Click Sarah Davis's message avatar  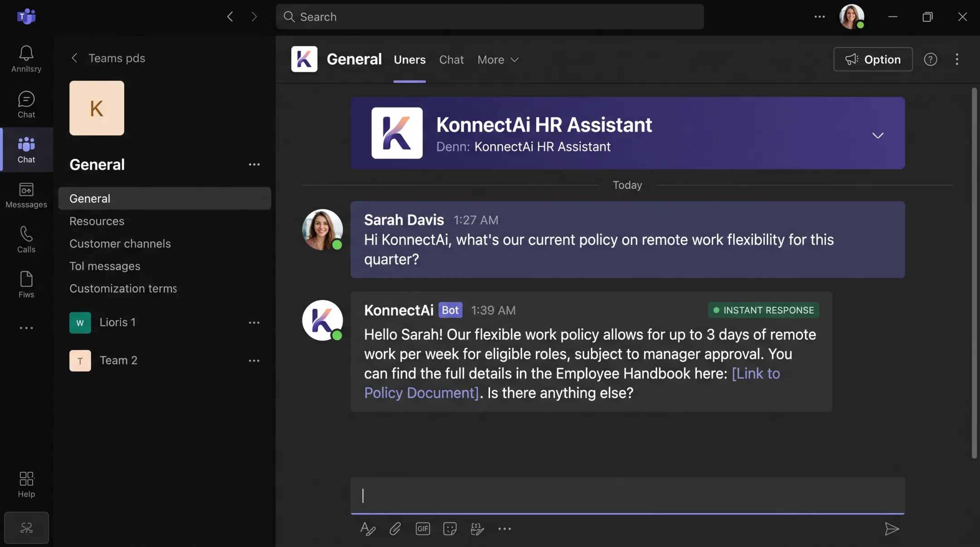pos(322,230)
